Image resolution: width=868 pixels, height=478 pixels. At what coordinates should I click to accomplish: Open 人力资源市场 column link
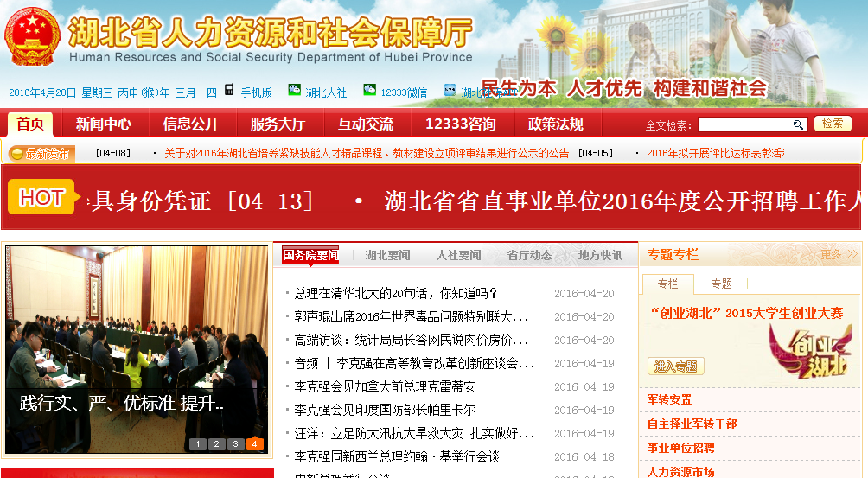(681, 472)
